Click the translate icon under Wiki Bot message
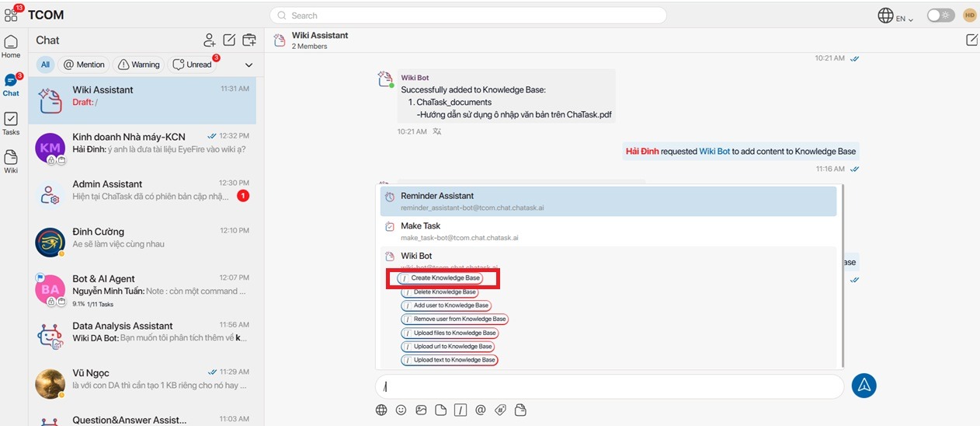Screen dimensions: 980x426 tap(438, 131)
